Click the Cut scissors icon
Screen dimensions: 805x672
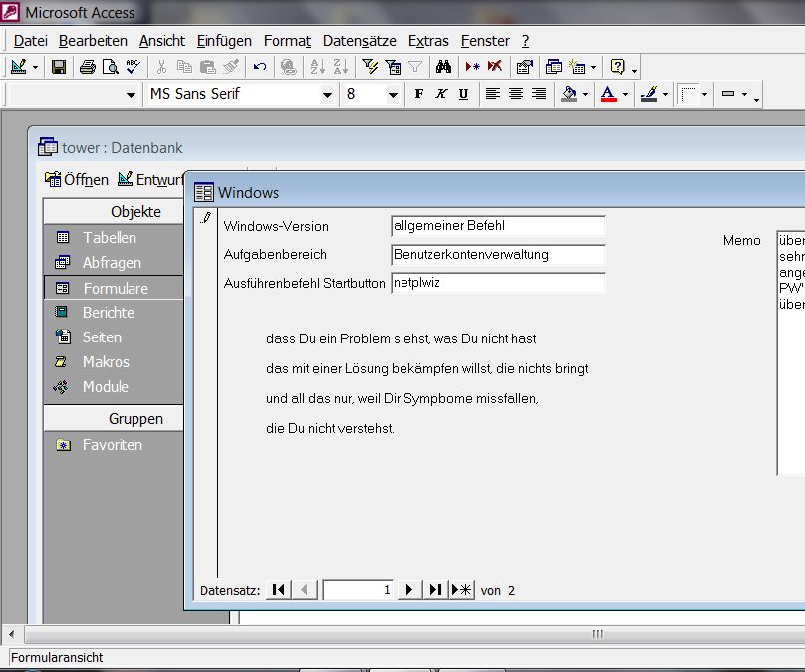[161, 67]
